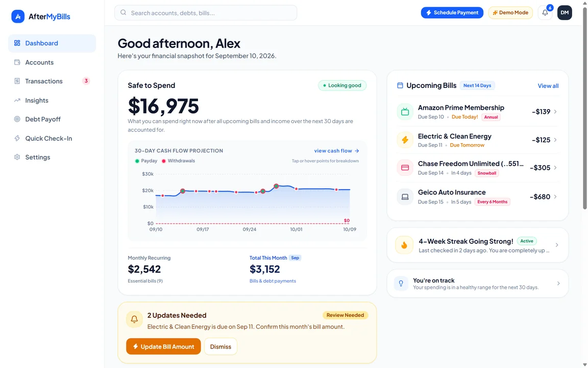Navigate to Insights page

click(x=52, y=100)
